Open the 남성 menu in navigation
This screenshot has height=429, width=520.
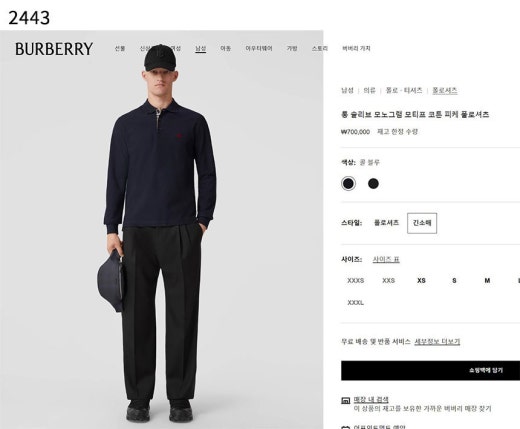click(x=200, y=48)
